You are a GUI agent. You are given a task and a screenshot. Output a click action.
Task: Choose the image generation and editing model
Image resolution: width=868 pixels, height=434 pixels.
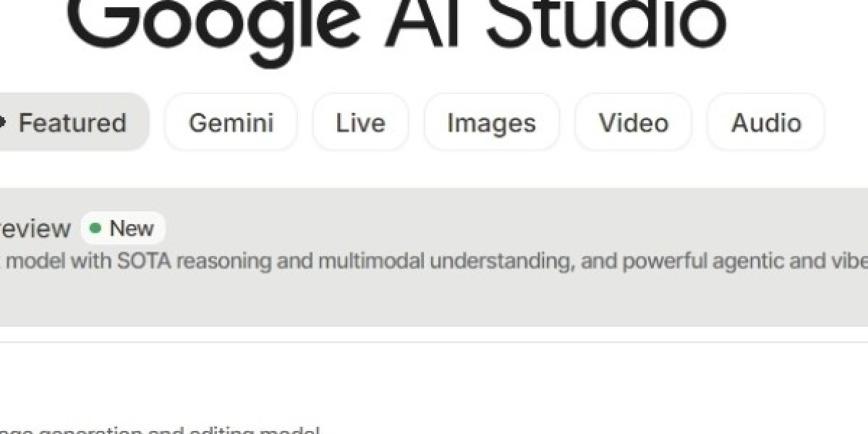click(x=159, y=431)
